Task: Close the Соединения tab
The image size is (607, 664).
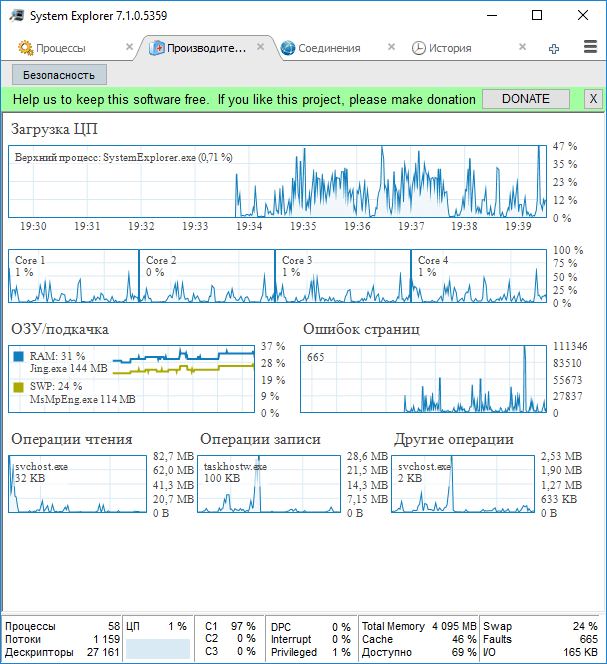Action: click(x=391, y=47)
